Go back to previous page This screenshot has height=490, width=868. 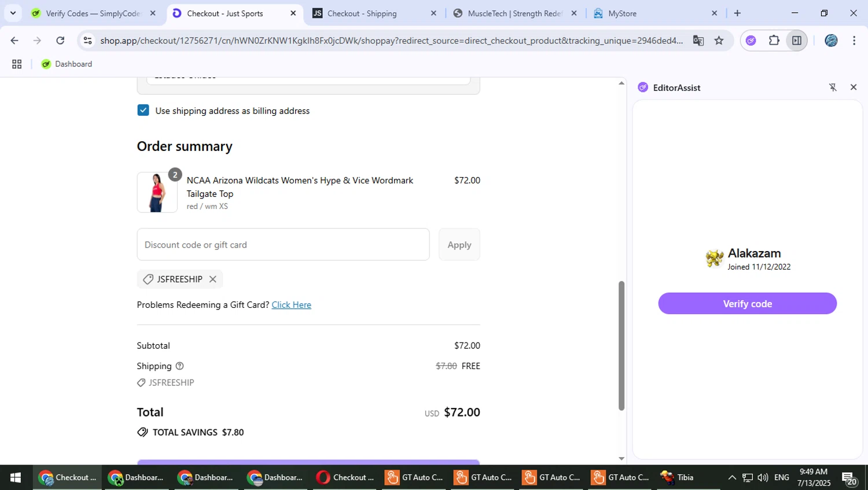(x=14, y=40)
